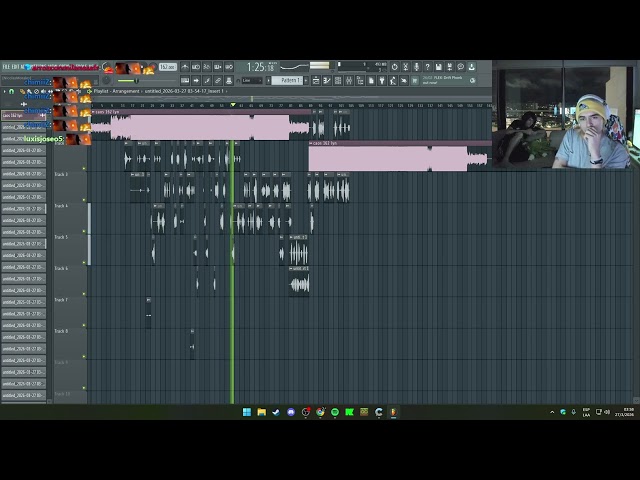Viewport: 640px width, 480px height.
Task: Open menu of untitled clip on Track 6
Action: tap(291, 269)
